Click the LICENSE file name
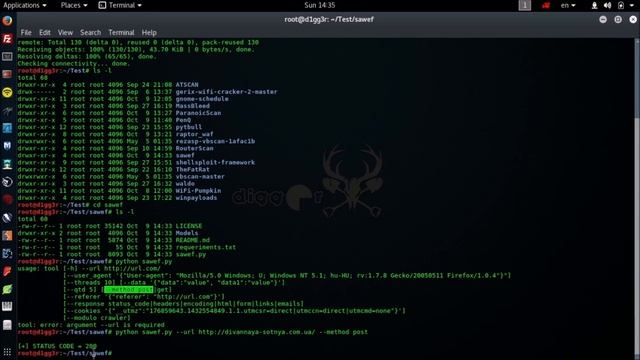 189,226
